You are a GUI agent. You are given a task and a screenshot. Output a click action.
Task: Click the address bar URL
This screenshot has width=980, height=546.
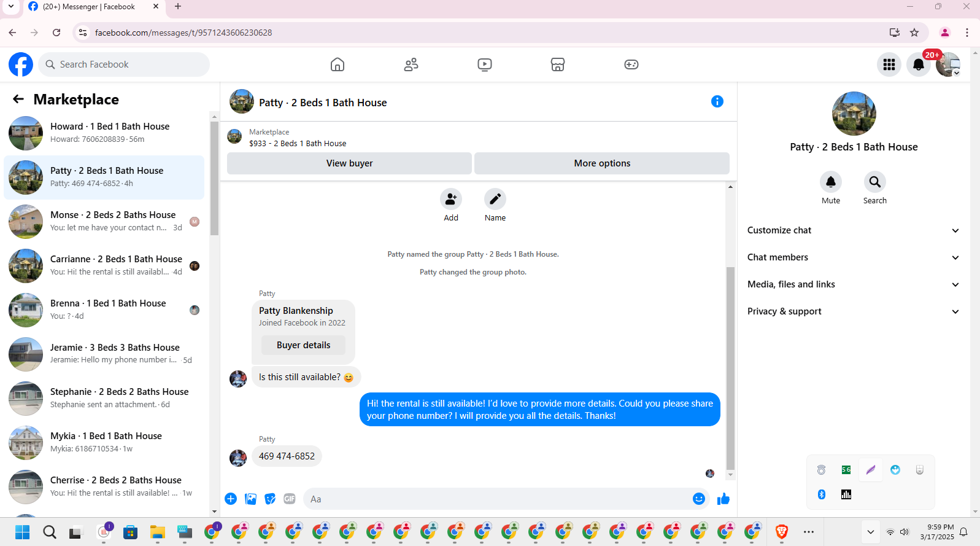(x=183, y=33)
